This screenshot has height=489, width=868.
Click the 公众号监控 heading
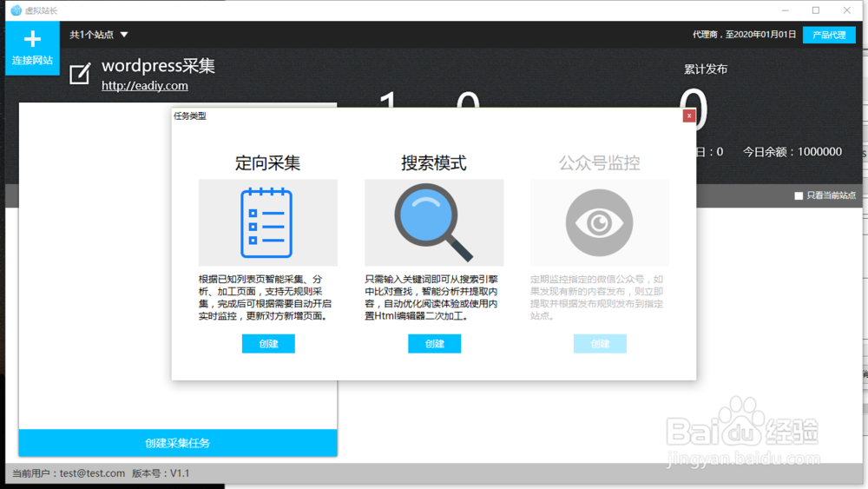tap(600, 162)
